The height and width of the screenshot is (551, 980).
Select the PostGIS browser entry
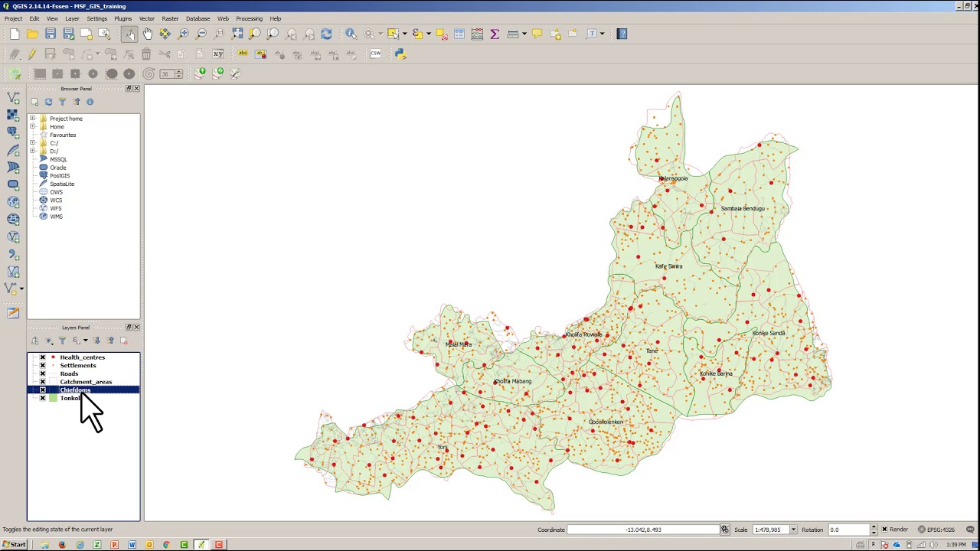(x=60, y=176)
